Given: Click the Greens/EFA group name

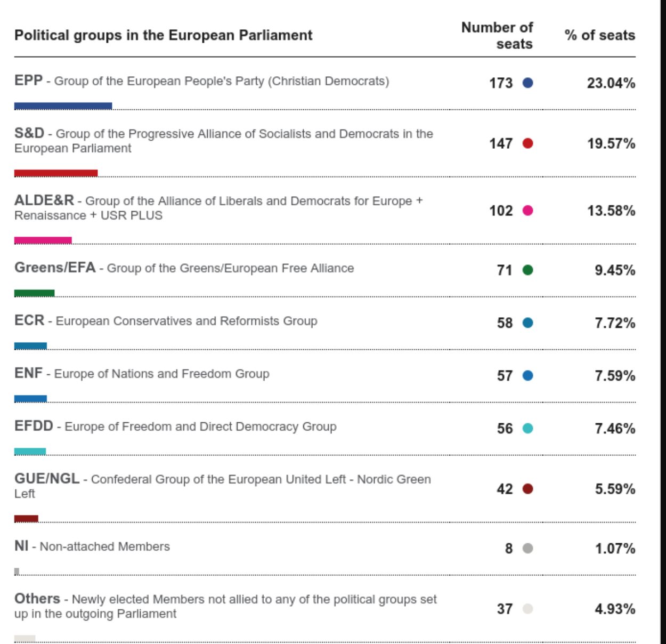Looking at the screenshot, I should tap(55, 268).
